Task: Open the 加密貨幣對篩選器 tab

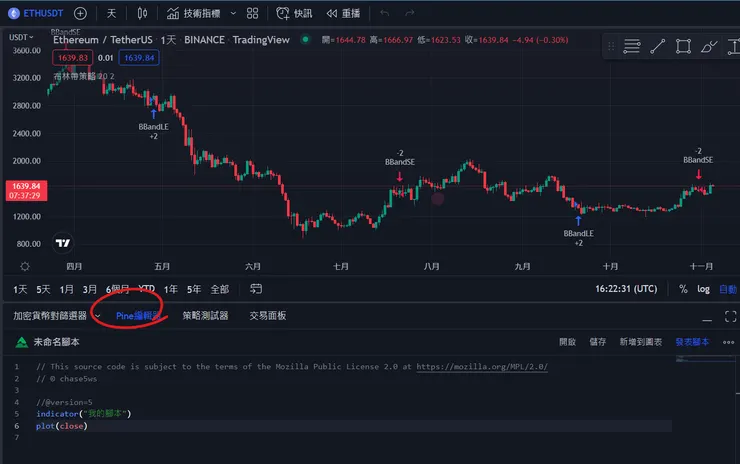Action: click(50, 316)
